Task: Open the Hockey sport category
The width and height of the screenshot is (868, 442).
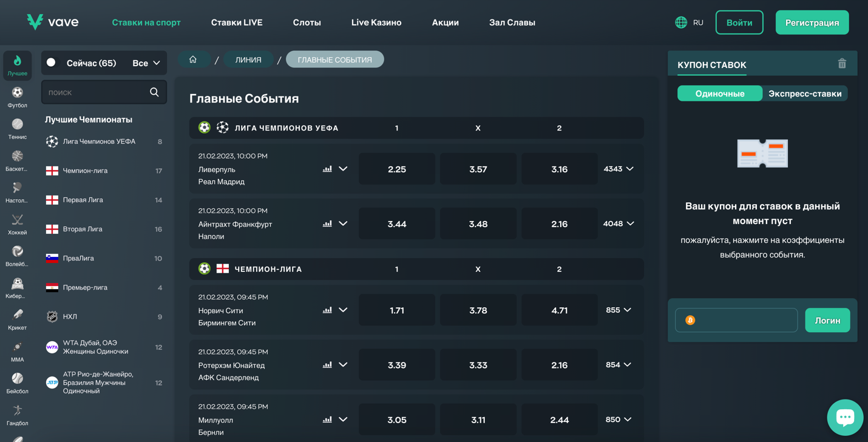Action: [x=17, y=223]
